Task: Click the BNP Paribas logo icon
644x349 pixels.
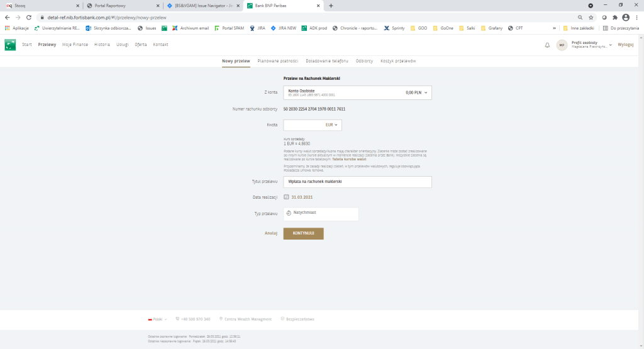Action: 10,45
